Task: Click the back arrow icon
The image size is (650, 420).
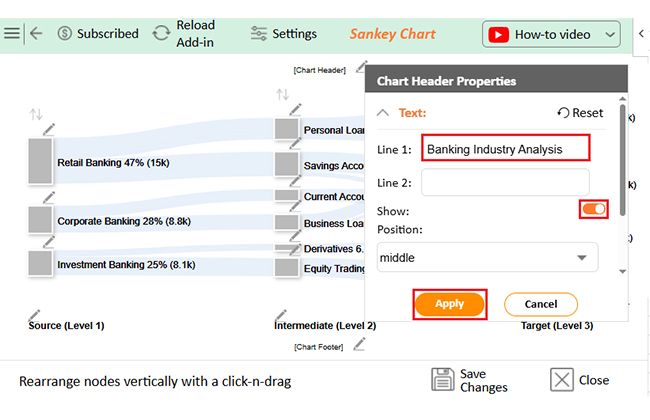Action: [x=36, y=33]
